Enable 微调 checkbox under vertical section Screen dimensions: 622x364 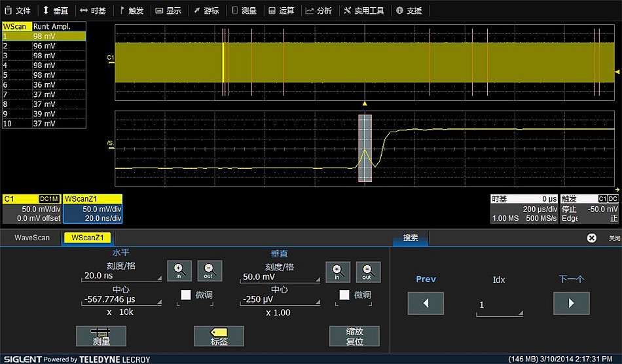tap(344, 295)
